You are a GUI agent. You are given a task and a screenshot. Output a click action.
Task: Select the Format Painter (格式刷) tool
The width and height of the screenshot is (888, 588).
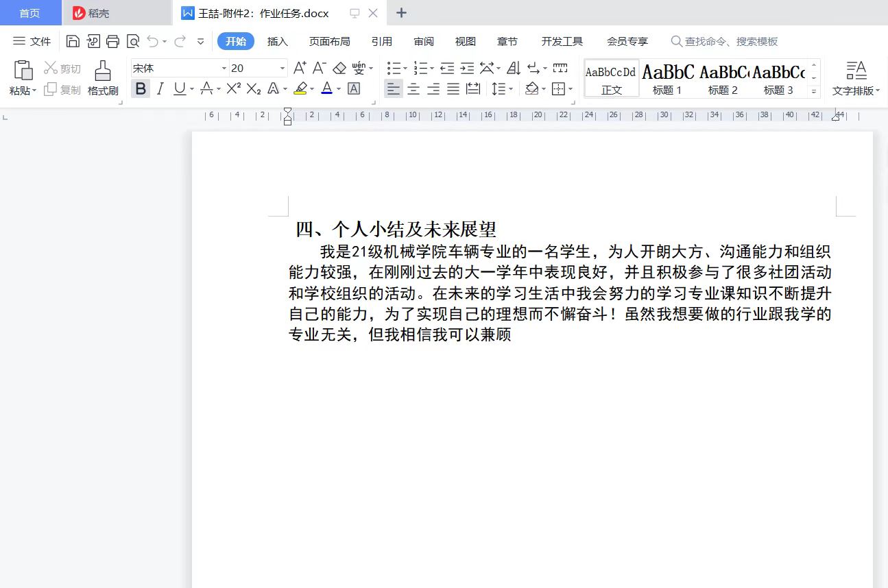[103, 78]
